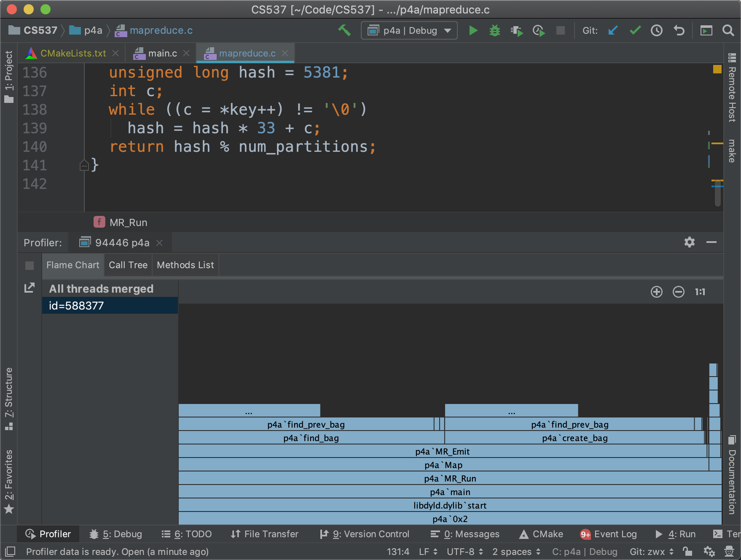Zoom in the flame chart

[x=656, y=292]
